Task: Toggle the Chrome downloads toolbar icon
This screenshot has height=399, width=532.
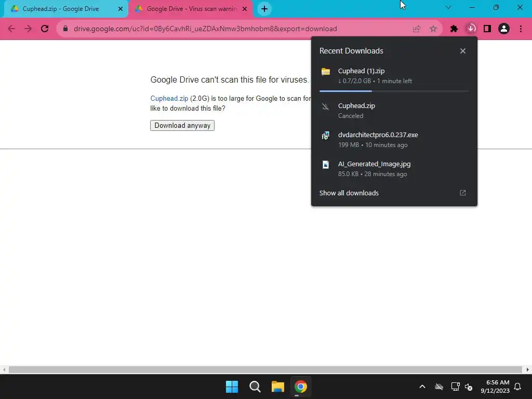Action: click(471, 29)
